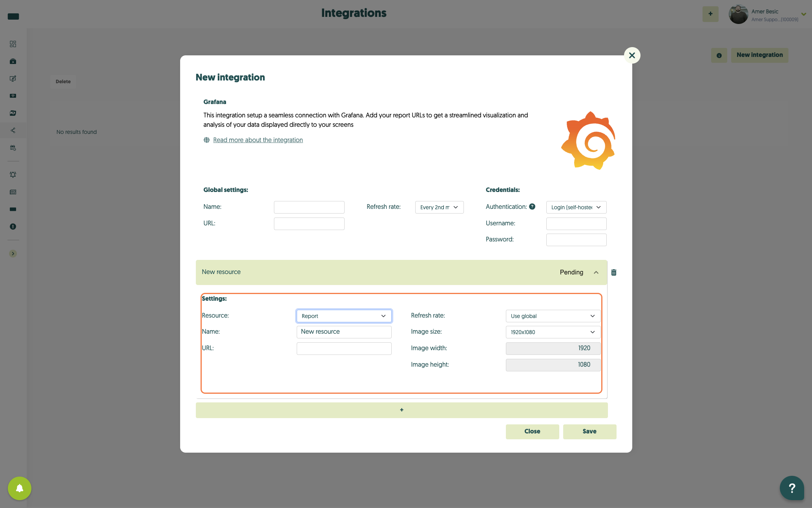Click the Save button
812x508 pixels.
(x=589, y=431)
